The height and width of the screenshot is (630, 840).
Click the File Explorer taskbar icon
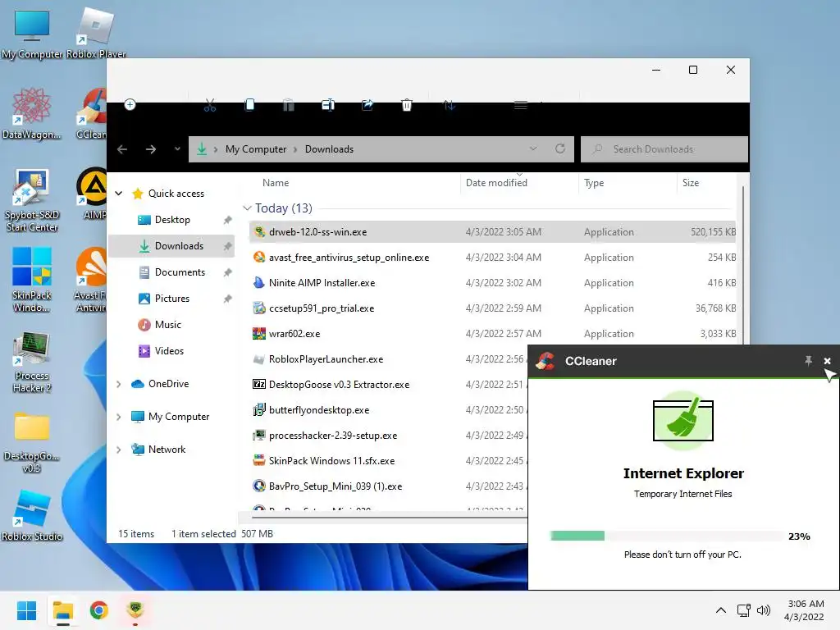point(62,610)
